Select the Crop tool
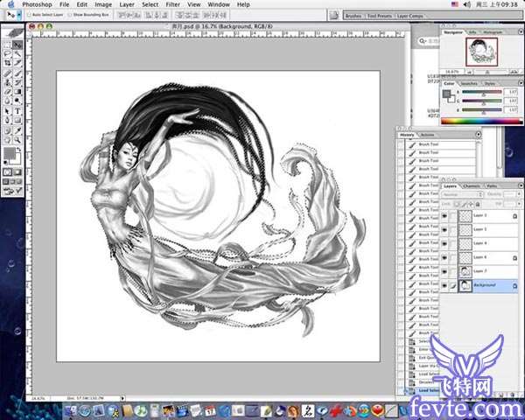The image size is (525, 420). click(8, 63)
